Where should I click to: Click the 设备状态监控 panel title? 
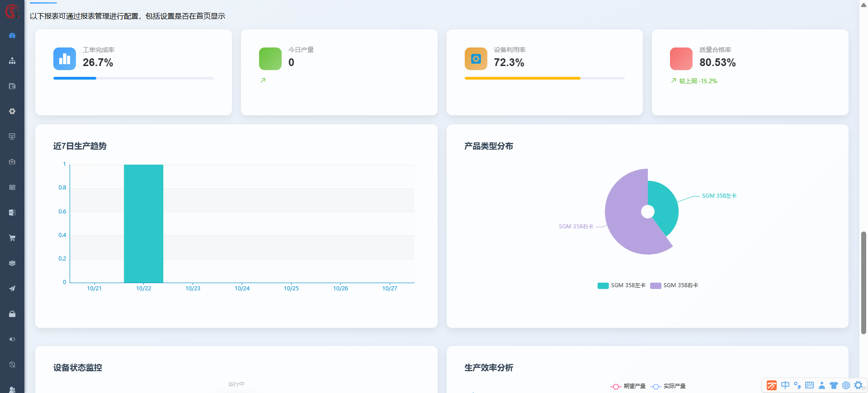pos(78,368)
